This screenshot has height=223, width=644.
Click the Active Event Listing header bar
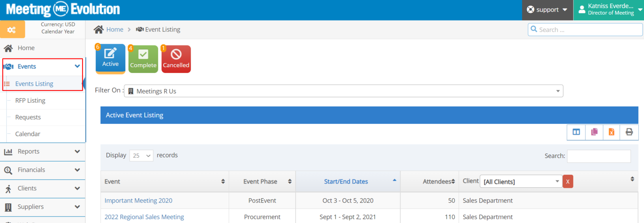[369, 115]
